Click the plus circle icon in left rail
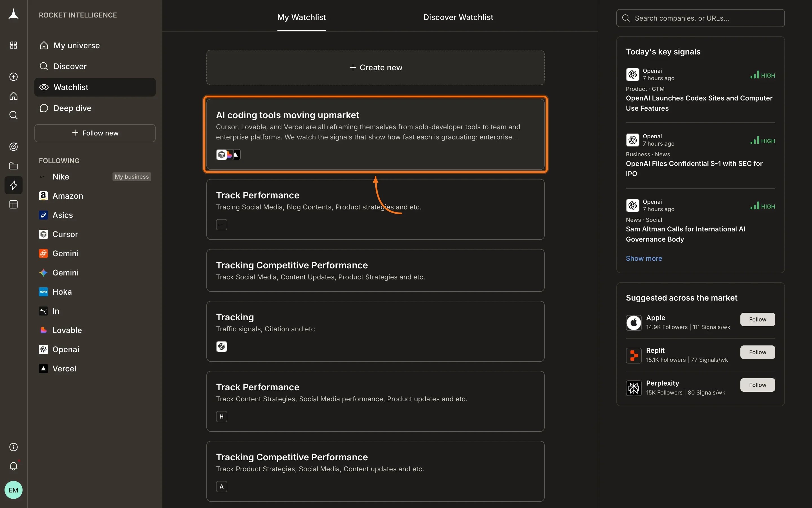812x508 pixels. tap(14, 76)
